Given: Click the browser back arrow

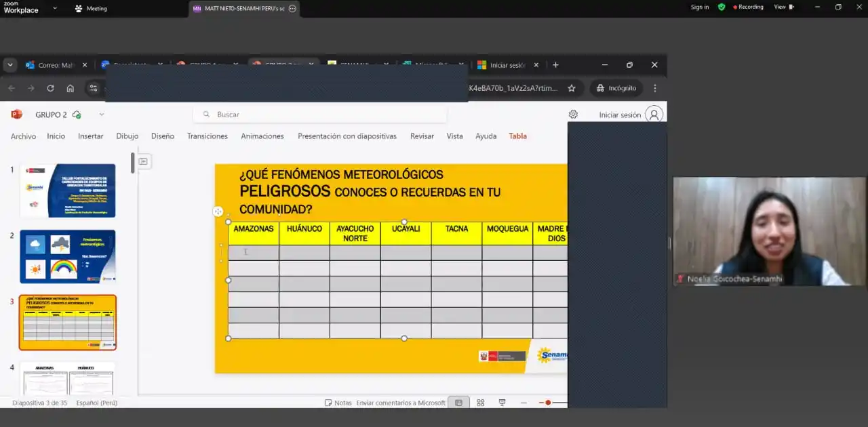Looking at the screenshot, I should [x=12, y=88].
